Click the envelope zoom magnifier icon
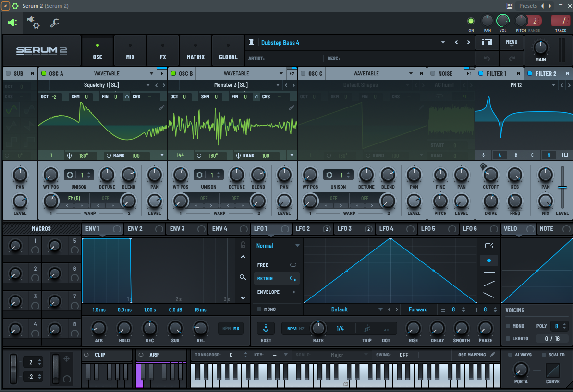 243,277
